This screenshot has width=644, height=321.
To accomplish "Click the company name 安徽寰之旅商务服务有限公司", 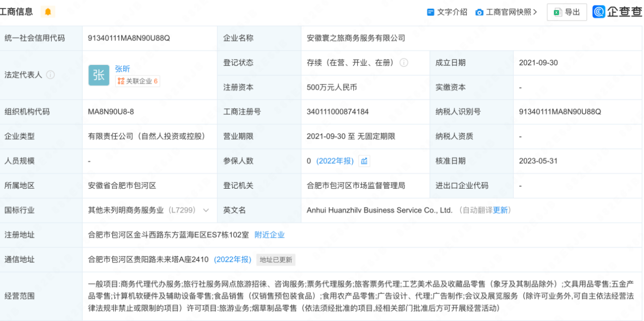I will coord(356,38).
